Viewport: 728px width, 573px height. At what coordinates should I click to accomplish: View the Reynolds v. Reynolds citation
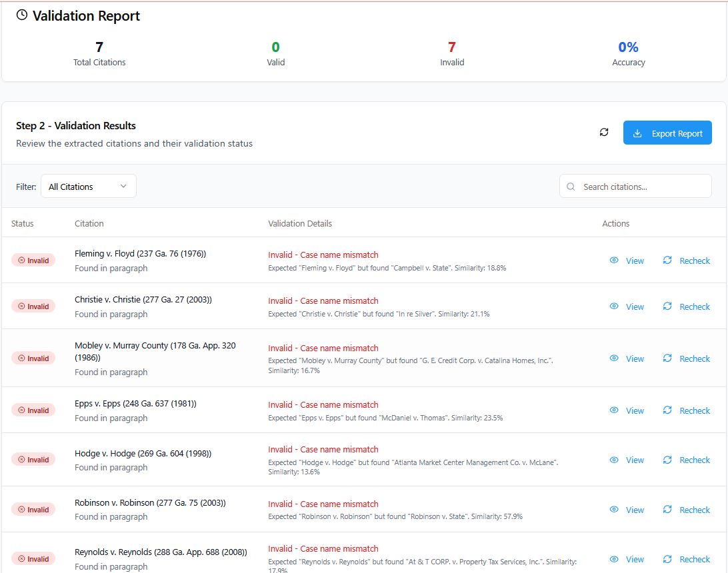click(x=627, y=559)
